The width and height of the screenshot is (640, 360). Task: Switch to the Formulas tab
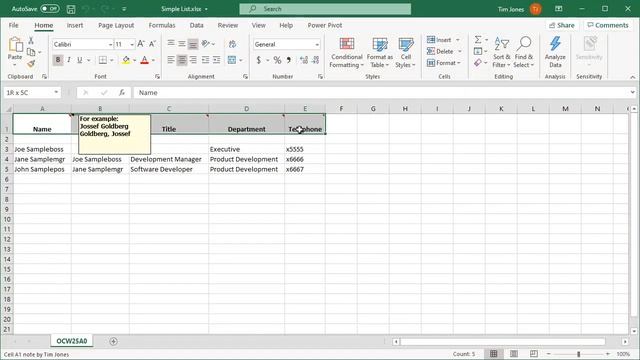pyautogui.click(x=162, y=25)
